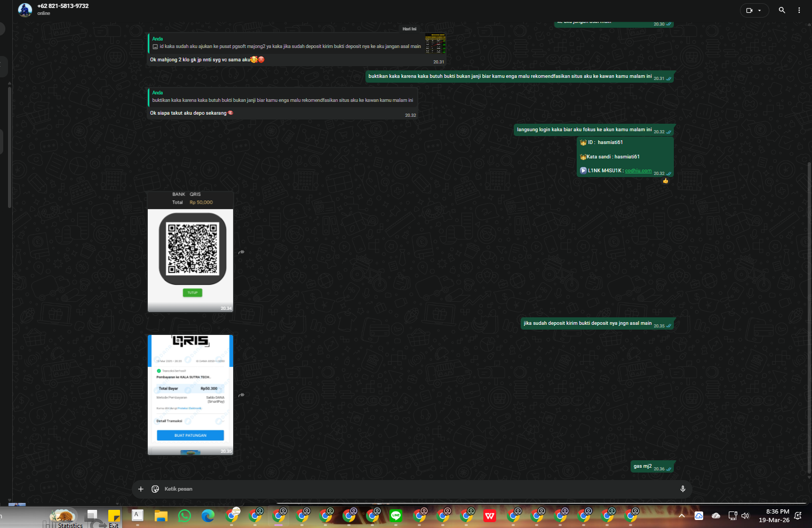Open the OneDrive cloud tray icon

[716, 516]
